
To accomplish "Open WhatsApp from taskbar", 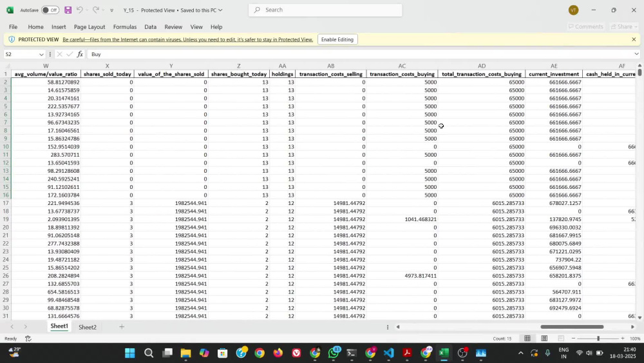I will (x=334, y=353).
